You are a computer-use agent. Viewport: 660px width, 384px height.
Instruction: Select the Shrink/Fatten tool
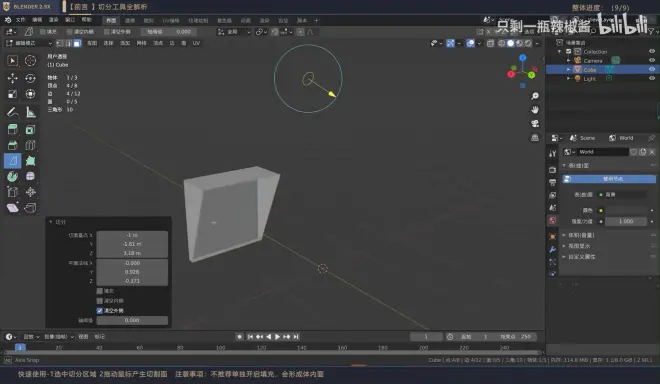[30, 192]
